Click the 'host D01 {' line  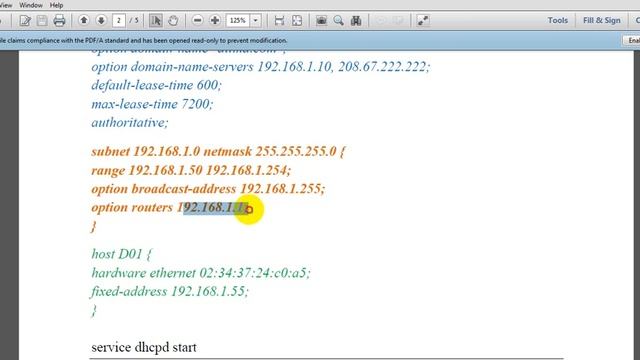121,254
